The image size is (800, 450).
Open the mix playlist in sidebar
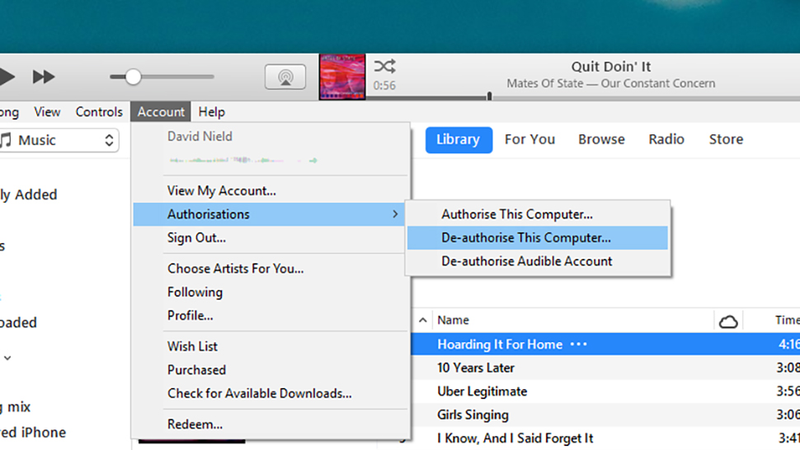coord(15,407)
